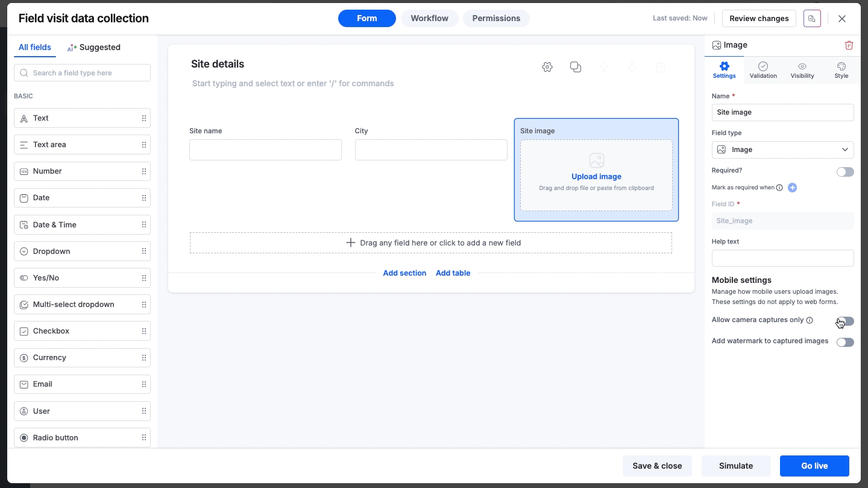Toggle the Required switch on
This screenshot has width=868, height=488.
(844, 172)
